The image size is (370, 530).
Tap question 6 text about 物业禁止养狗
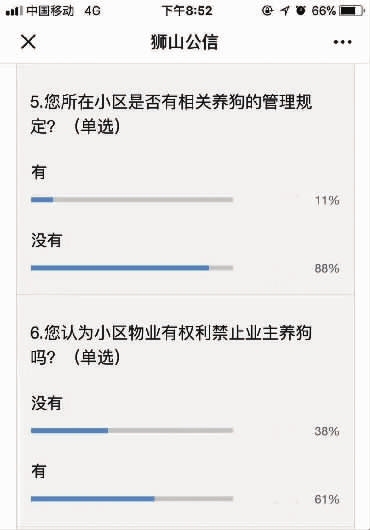(171, 345)
